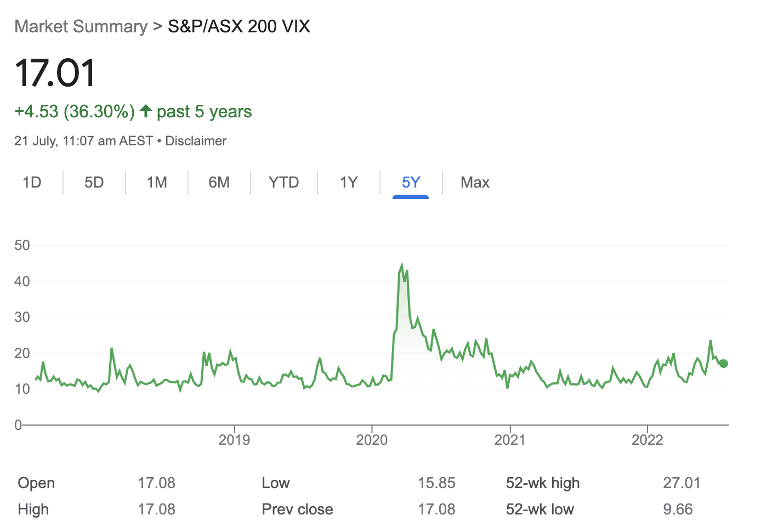Switch to the 1D time range tab
The width and height of the screenshot is (761, 532).
(32, 182)
